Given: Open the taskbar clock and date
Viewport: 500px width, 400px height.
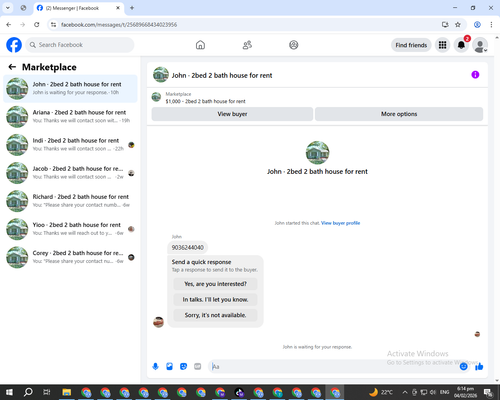Looking at the screenshot, I should 465,392.
